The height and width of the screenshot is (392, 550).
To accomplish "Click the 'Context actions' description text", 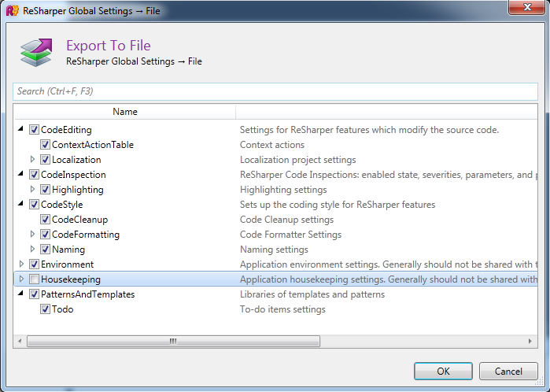I will [x=272, y=145].
